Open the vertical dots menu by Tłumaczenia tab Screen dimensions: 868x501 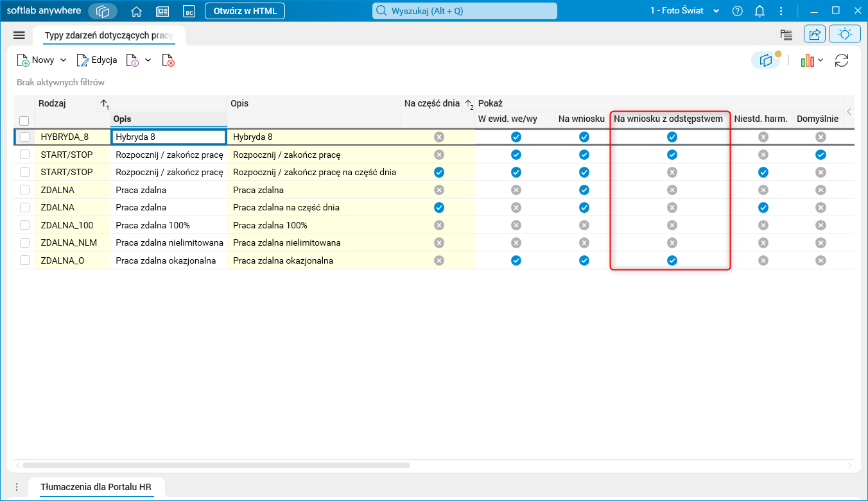click(x=17, y=487)
